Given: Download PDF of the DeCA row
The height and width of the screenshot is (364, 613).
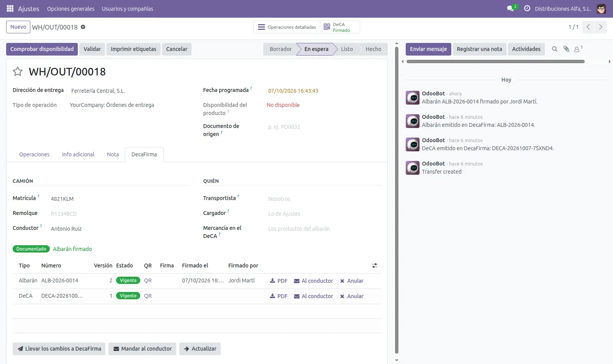Looking at the screenshot, I should pos(279,296).
